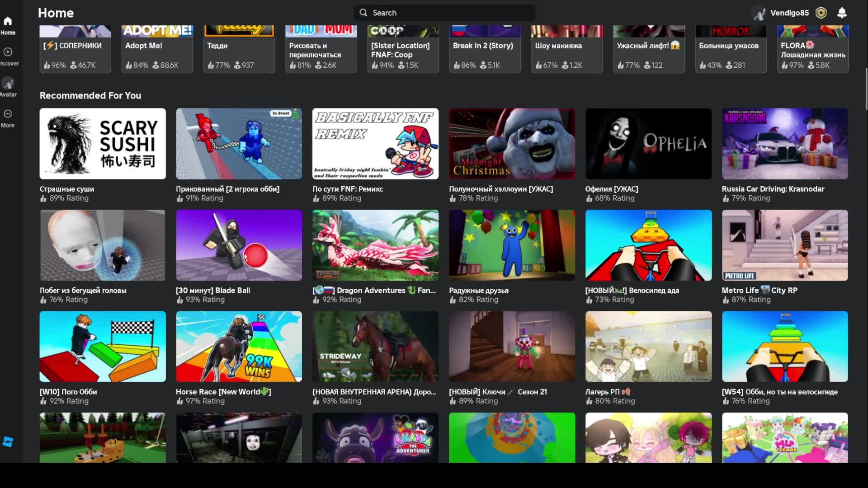This screenshot has width=868, height=488.
Task: Open the Scary Sushi game thumbnail
Action: point(103,144)
